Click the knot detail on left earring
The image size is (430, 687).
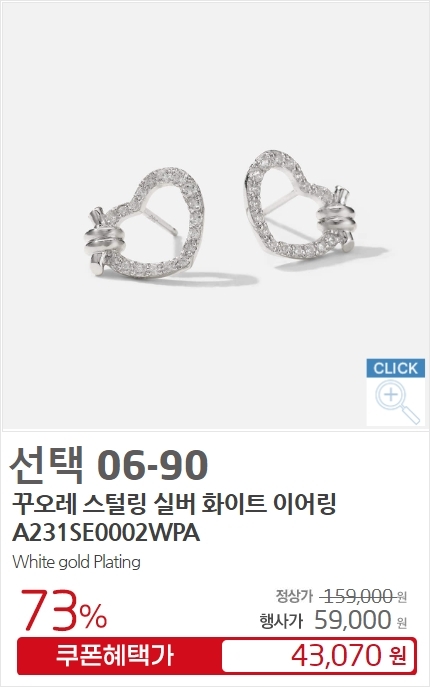point(103,239)
